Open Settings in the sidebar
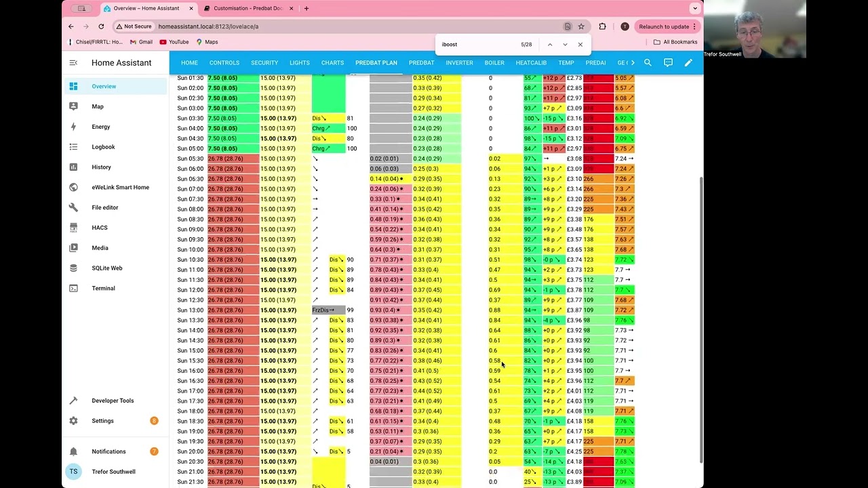This screenshot has height=488, width=868. [116, 421]
